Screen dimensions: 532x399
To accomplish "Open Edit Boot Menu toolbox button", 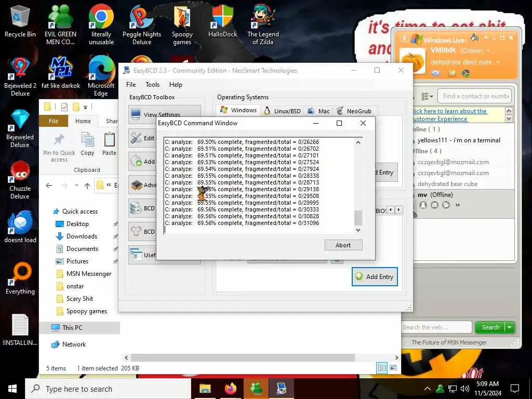I will [142, 138].
